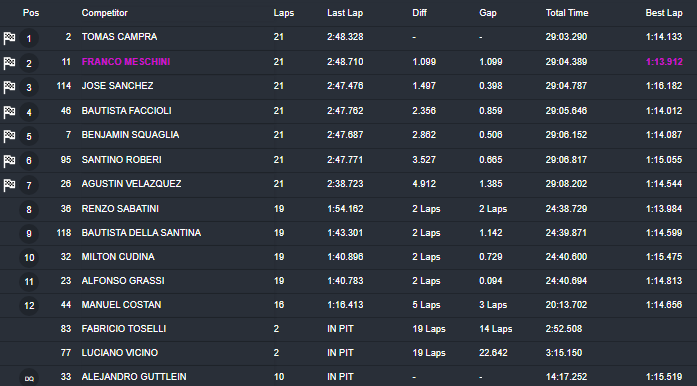Click the Gap column header
The image size is (697, 386).
tap(488, 13)
